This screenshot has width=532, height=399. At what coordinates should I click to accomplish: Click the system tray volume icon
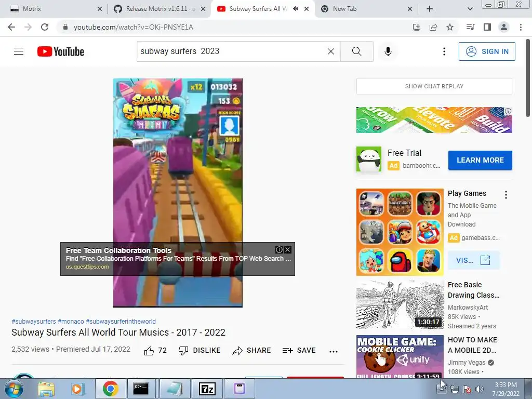480,389
